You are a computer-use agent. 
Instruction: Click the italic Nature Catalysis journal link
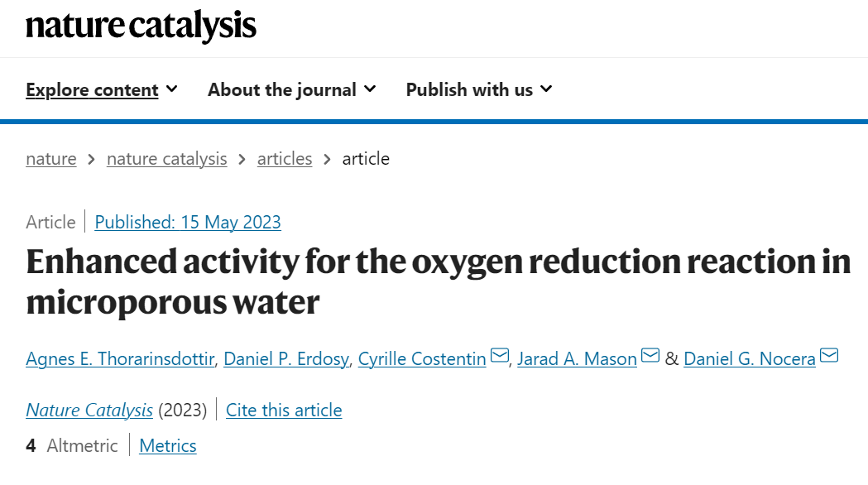(x=89, y=411)
